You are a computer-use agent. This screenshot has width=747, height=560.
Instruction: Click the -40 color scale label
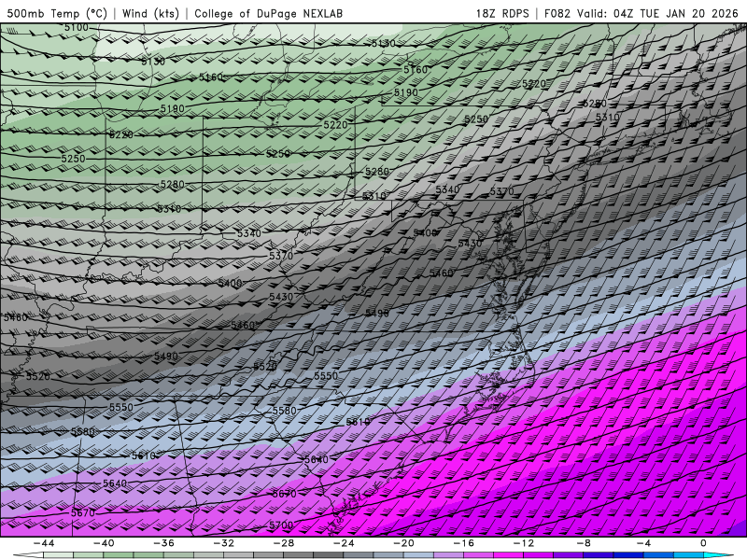point(104,543)
